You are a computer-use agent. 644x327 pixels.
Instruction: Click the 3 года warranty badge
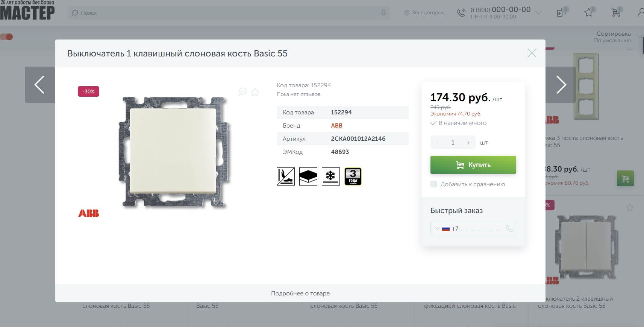pos(353,176)
